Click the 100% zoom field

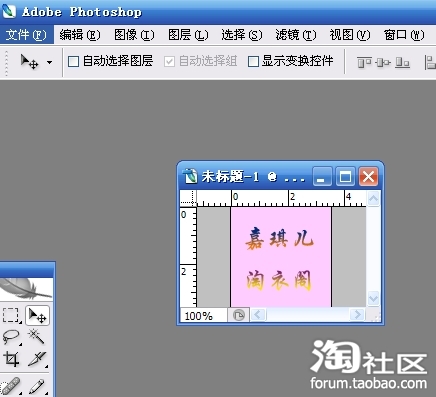pyautogui.click(x=204, y=315)
